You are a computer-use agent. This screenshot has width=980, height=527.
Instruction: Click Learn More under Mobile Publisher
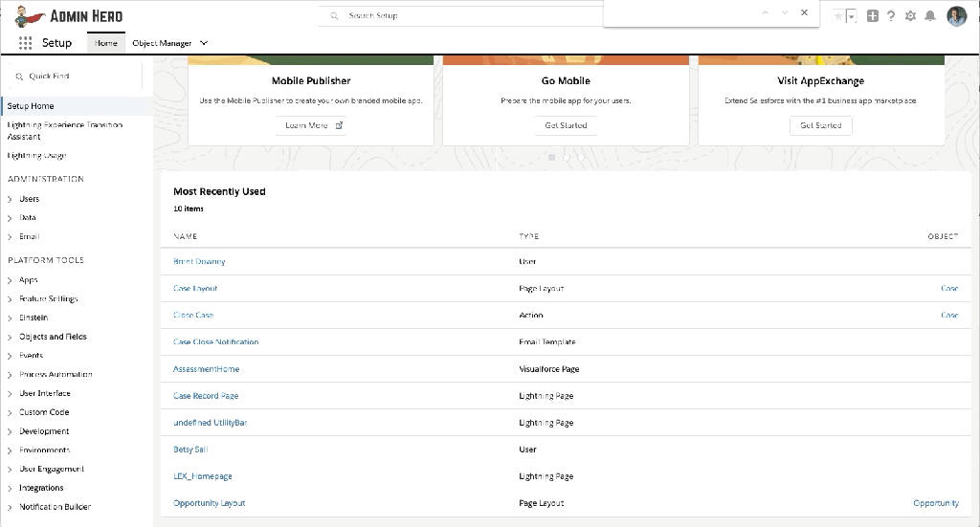coord(311,125)
